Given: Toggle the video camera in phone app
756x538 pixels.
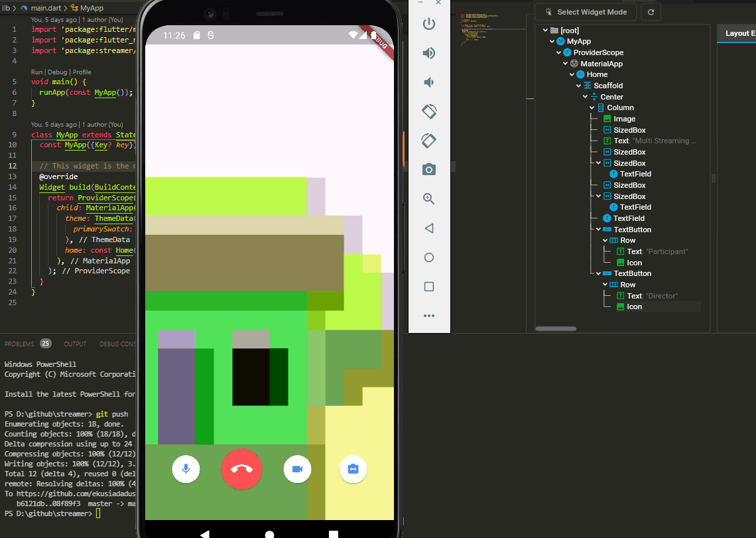Looking at the screenshot, I should pyautogui.click(x=298, y=469).
